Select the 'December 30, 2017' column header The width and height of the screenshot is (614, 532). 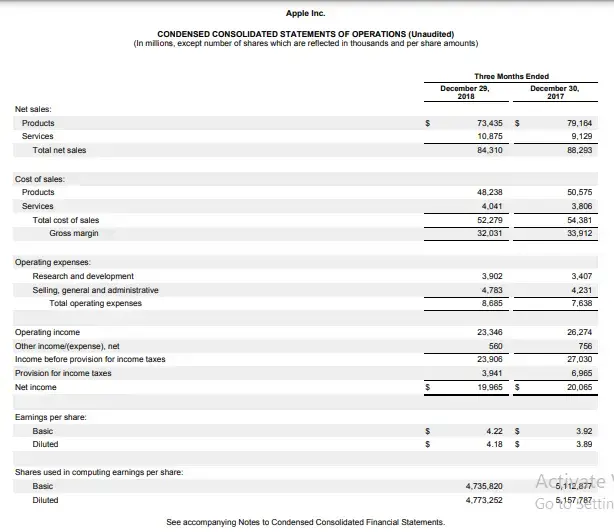pyautogui.click(x=555, y=92)
